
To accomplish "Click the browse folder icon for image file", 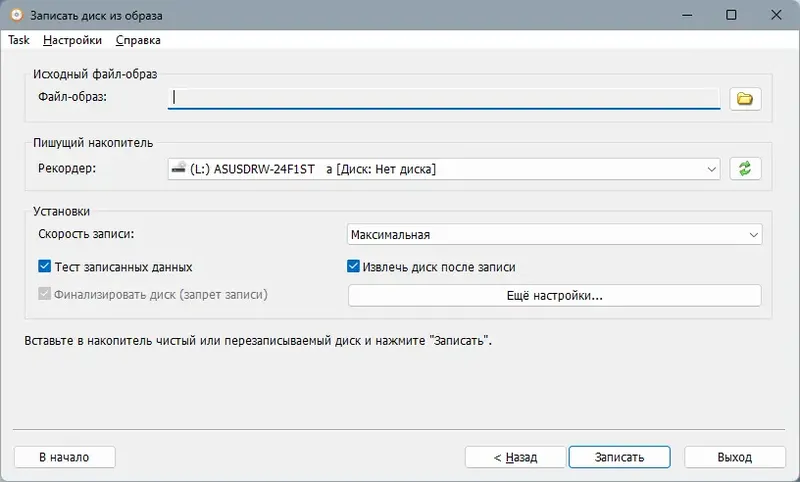I will 745,98.
